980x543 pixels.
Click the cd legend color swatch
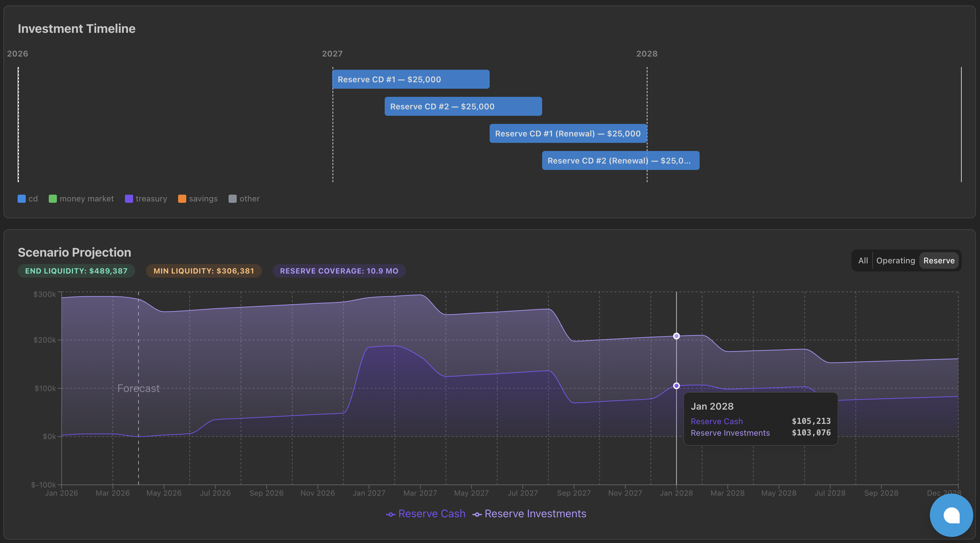(x=22, y=198)
